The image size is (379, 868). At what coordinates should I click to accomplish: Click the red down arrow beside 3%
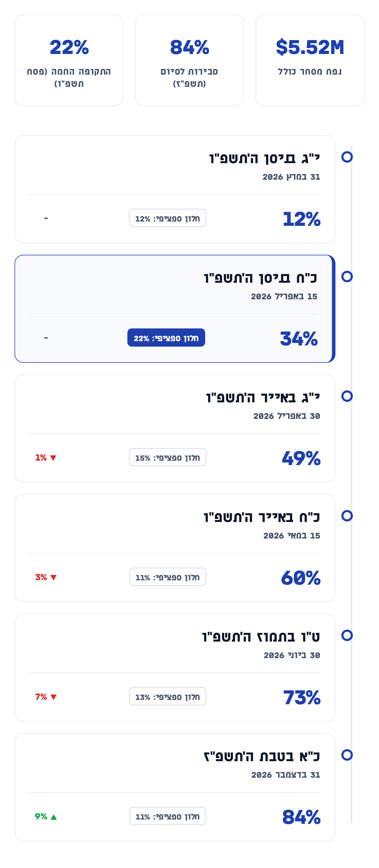point(53,578)
